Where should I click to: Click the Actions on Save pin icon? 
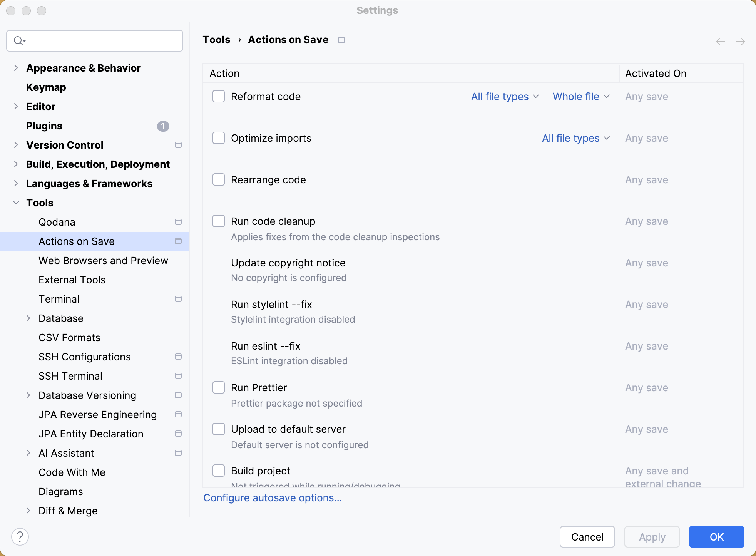179,241
